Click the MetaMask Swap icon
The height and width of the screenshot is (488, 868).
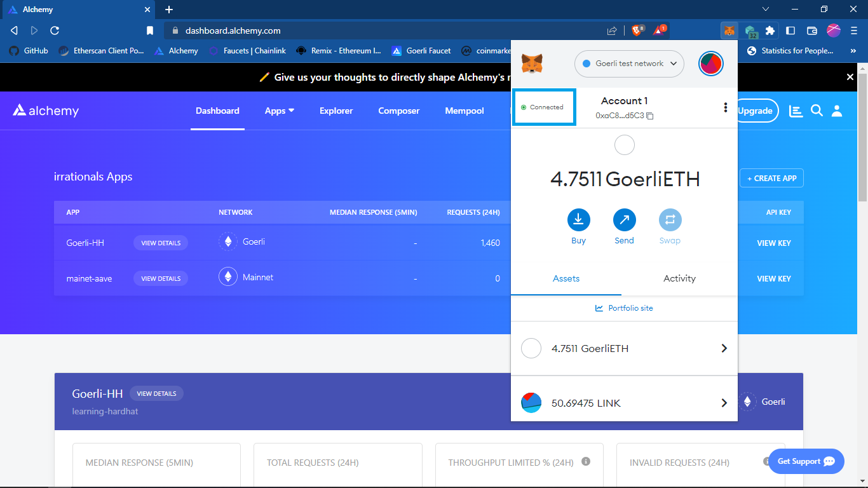pos(670,220)
